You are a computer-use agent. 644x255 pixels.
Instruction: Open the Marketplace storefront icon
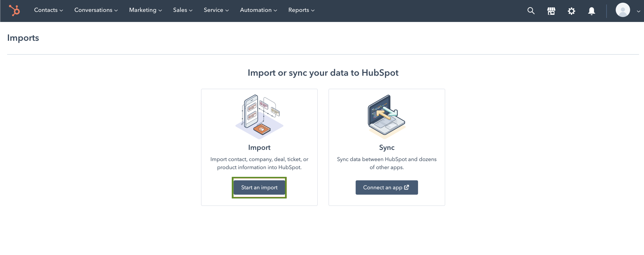(551, 11)
